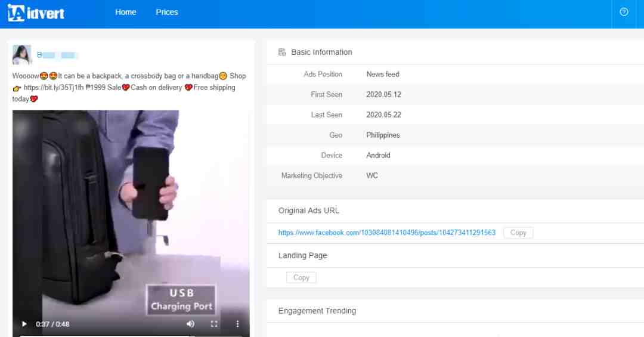Click the idvert logo
The height and width of the screenshot is (337, 644).
click(x=36, y=13)
